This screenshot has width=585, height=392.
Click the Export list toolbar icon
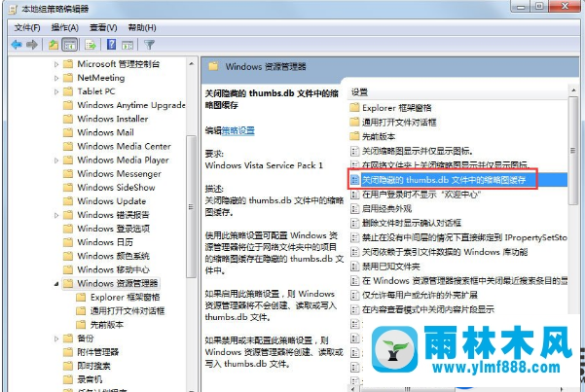91,45
